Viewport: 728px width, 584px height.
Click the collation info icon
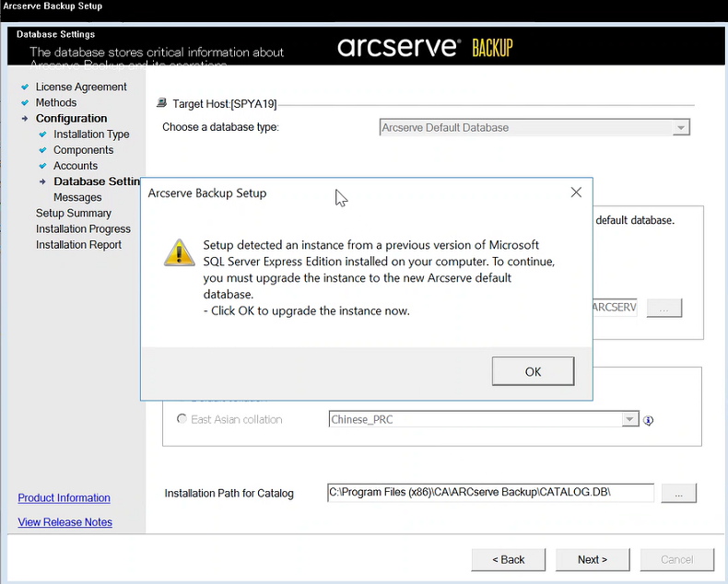(x=648, y=420)
